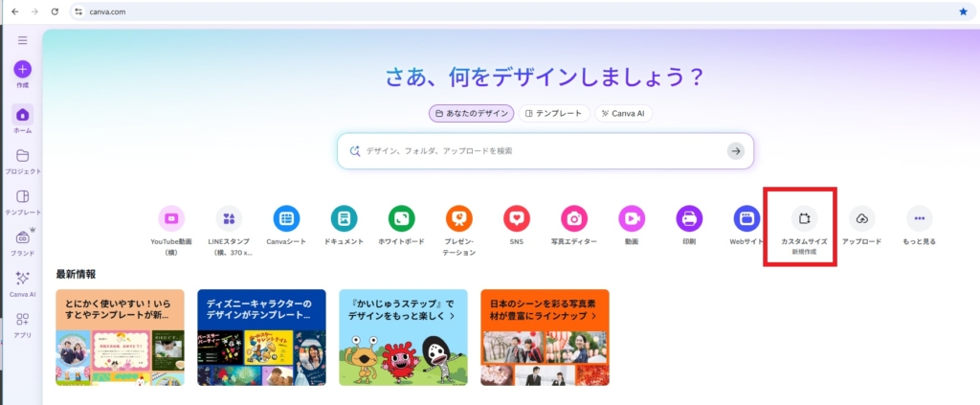Viewport: 980px width, 405px height.
Task: Select the Canva AI filter tab
Action: tap(624, 114)
